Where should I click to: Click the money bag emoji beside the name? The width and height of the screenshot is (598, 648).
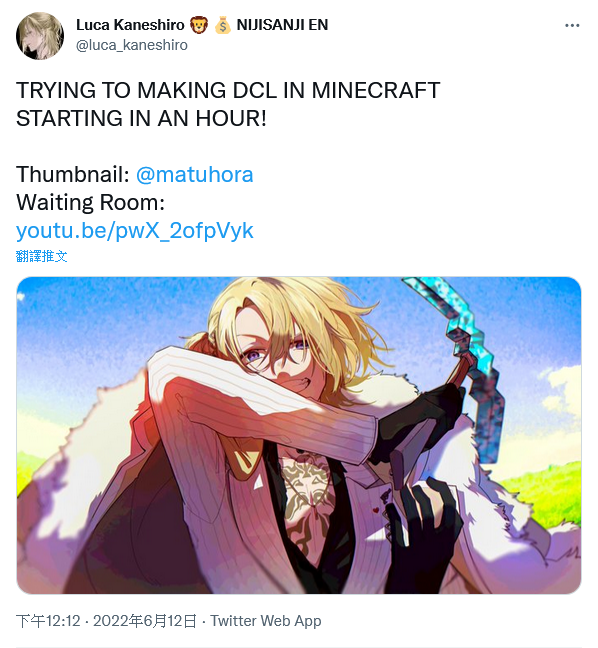tap(223, 26)
